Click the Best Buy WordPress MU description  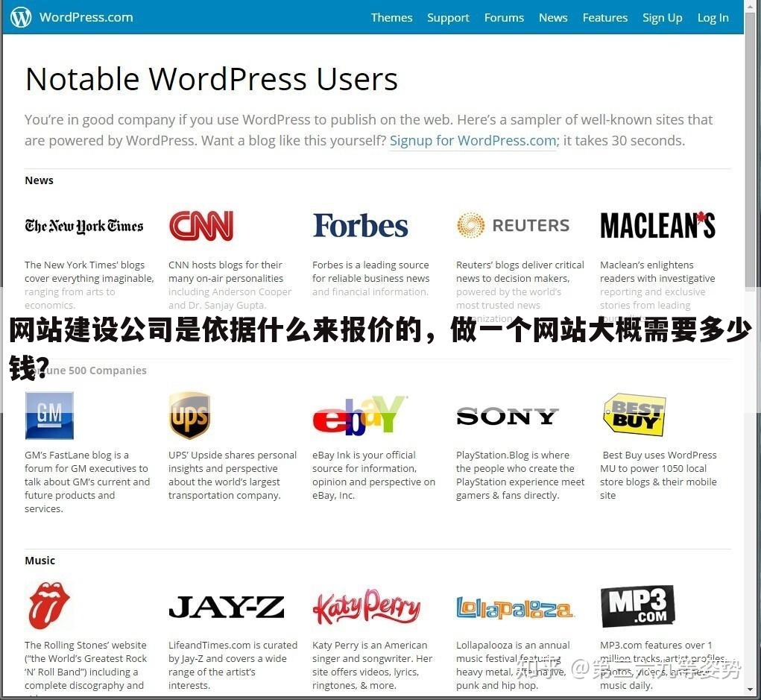[659, 476]
